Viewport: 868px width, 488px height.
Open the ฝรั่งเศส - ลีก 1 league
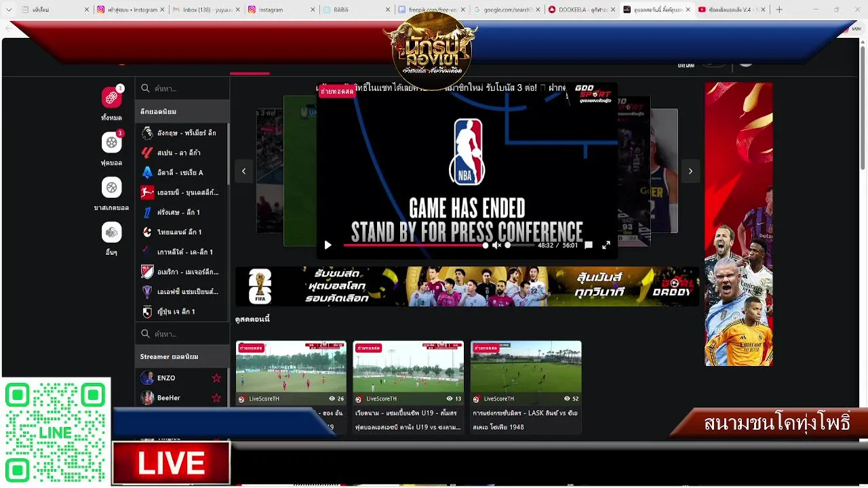coord(182,212)
